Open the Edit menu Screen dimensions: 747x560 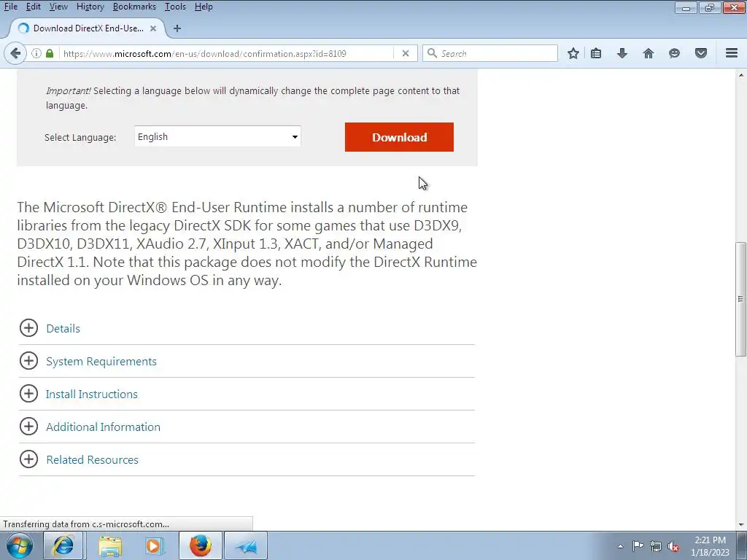click(33, 7)
